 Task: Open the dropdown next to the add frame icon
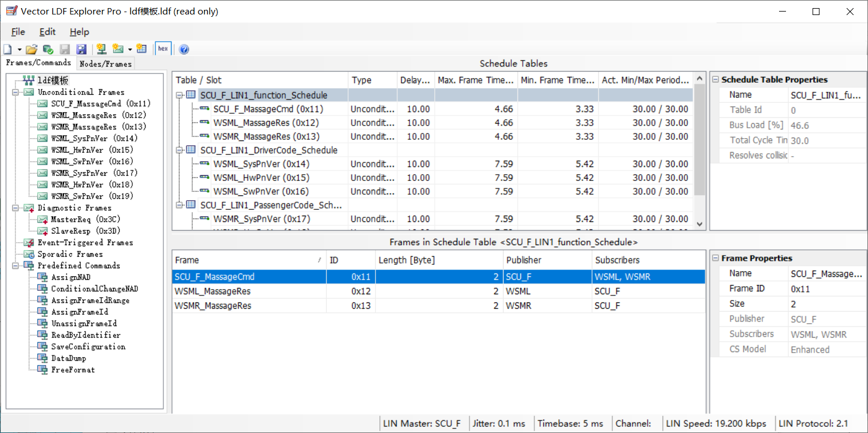coord(130,49)
